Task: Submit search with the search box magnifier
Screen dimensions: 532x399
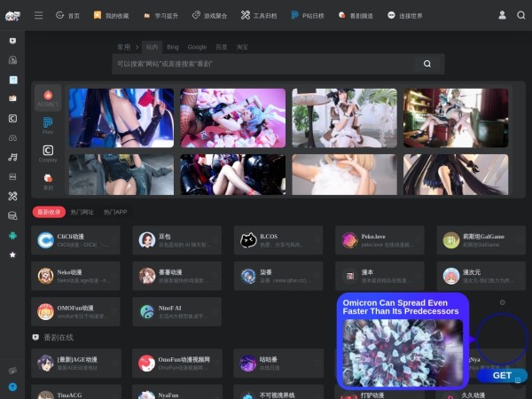Action: [x=427, y=64]
